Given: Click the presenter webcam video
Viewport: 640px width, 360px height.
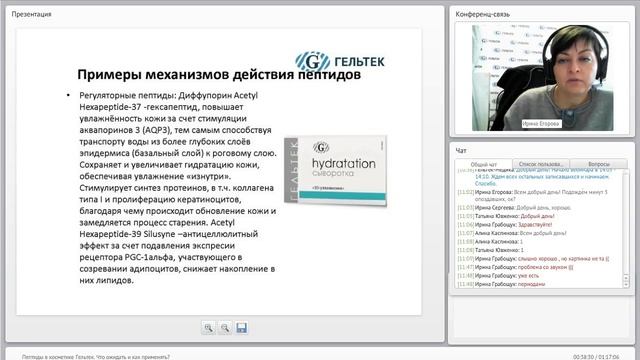Looking at the screenshot, I should tap(542, 78).
